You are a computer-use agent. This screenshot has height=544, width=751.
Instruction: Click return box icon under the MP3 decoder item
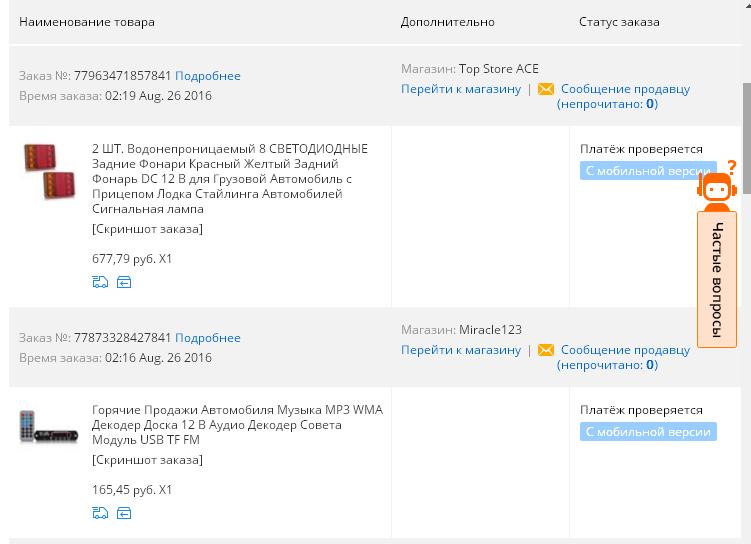point(124,513)
